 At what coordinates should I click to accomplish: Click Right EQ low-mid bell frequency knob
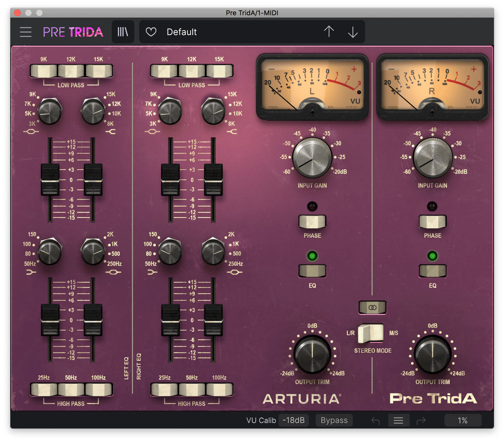[213, 251]
